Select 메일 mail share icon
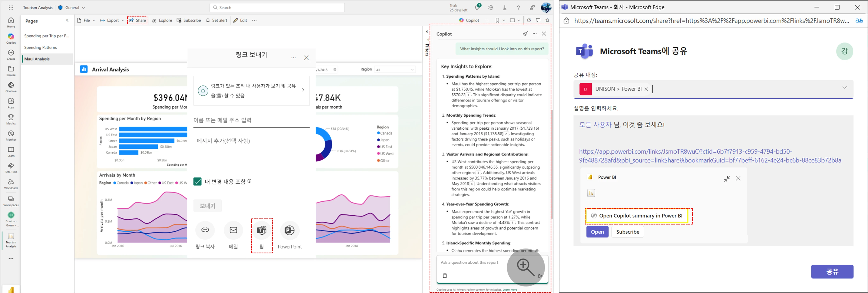Image resolution: width=868 pixels, height=293 pixels. [233, 230]
